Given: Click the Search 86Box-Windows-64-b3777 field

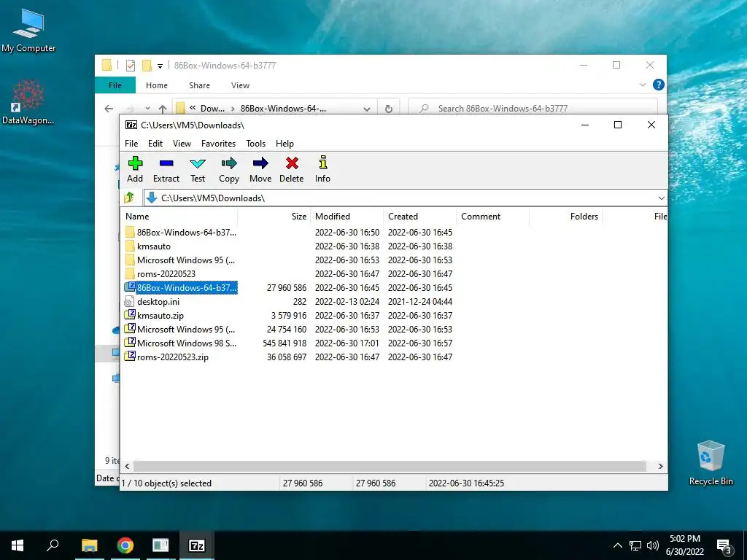Looking at the screenshot, I should coord(533,109).
